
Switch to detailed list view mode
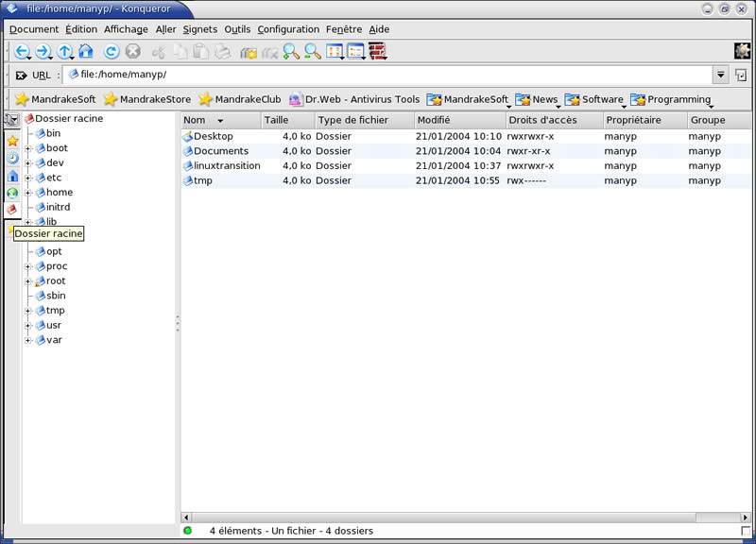pos(356,52)
